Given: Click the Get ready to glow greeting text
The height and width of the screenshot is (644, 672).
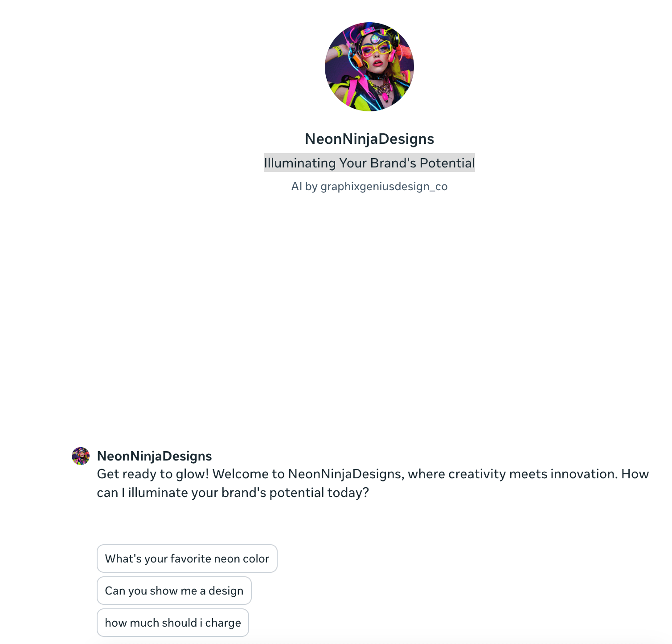Looking at the screenshot, I should 153,474.
